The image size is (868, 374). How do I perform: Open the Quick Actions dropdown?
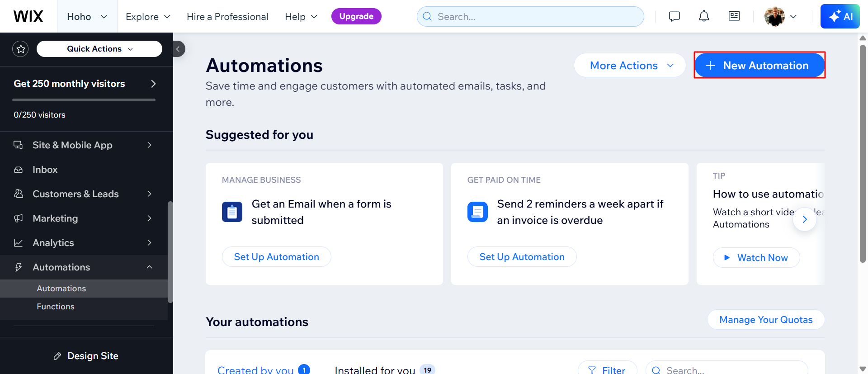click(99, 49)
